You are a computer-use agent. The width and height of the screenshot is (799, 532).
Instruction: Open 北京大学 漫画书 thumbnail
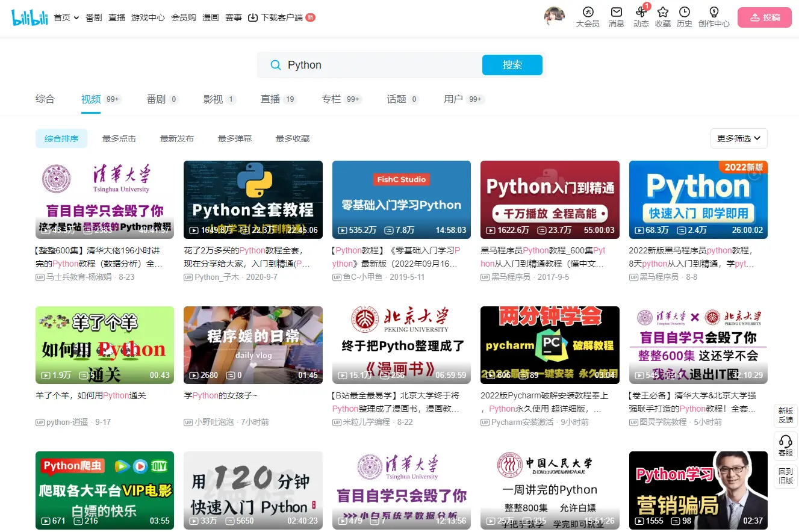coord(402,345)
